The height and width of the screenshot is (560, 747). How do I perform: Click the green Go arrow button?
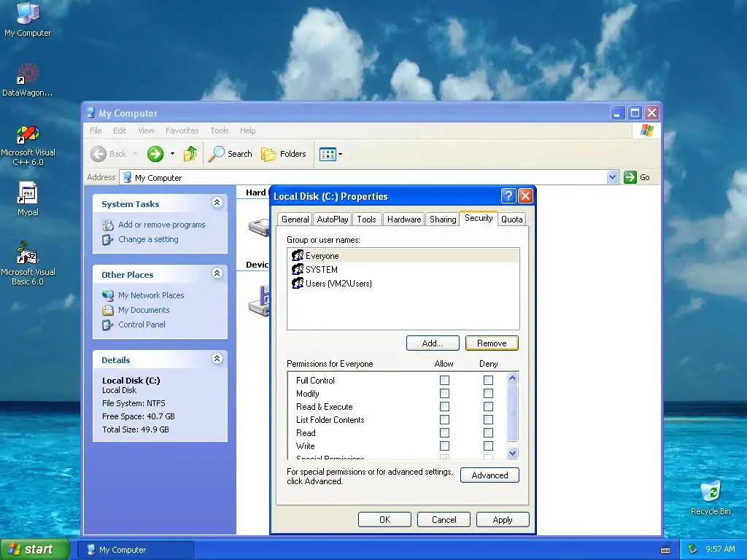click(x=630, y=177)
